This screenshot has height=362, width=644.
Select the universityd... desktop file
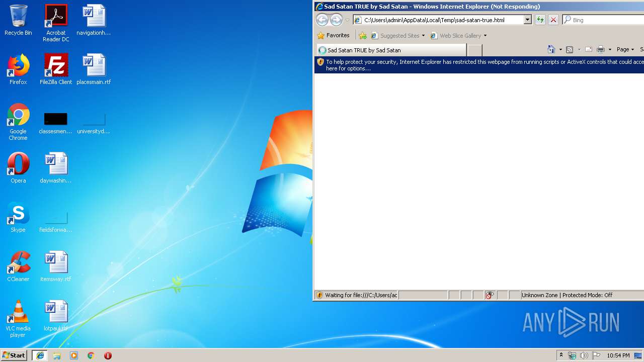pyautogui.click(x=94, y=123)
